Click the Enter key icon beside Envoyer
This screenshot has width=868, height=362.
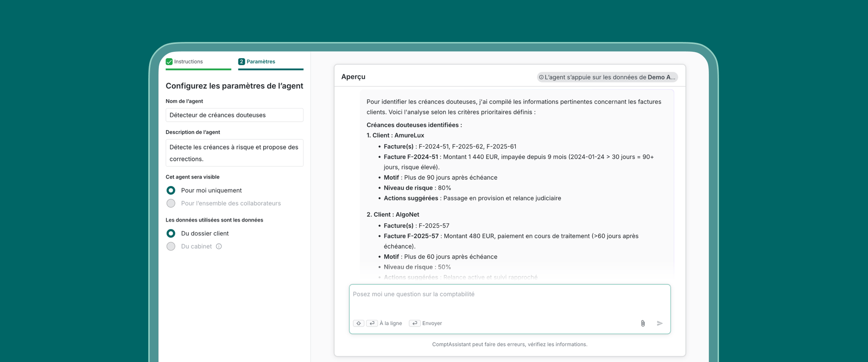pyautogui.click(x=415, y=323)
